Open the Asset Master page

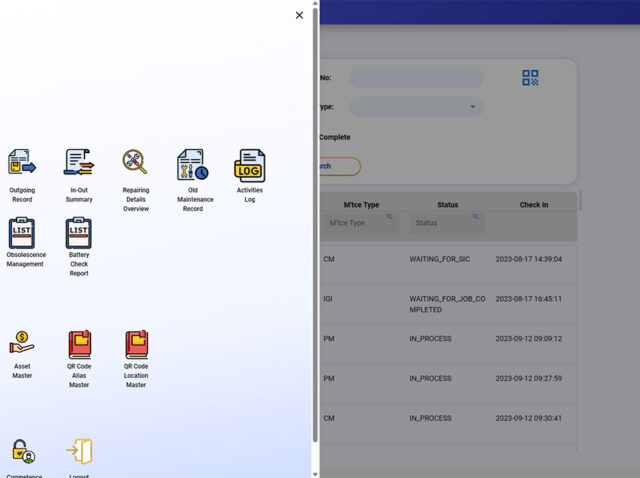click(22, 345)
